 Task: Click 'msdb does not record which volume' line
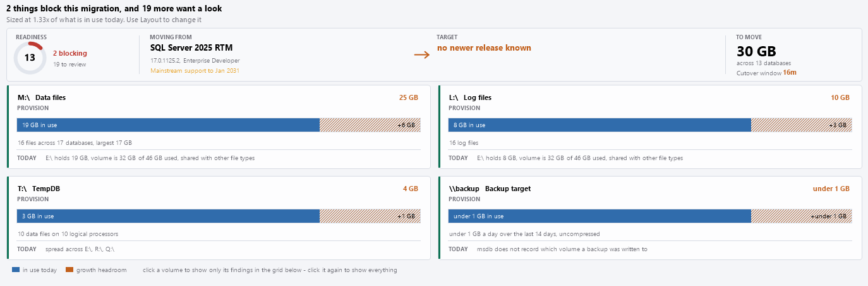(x=562, y=249)
